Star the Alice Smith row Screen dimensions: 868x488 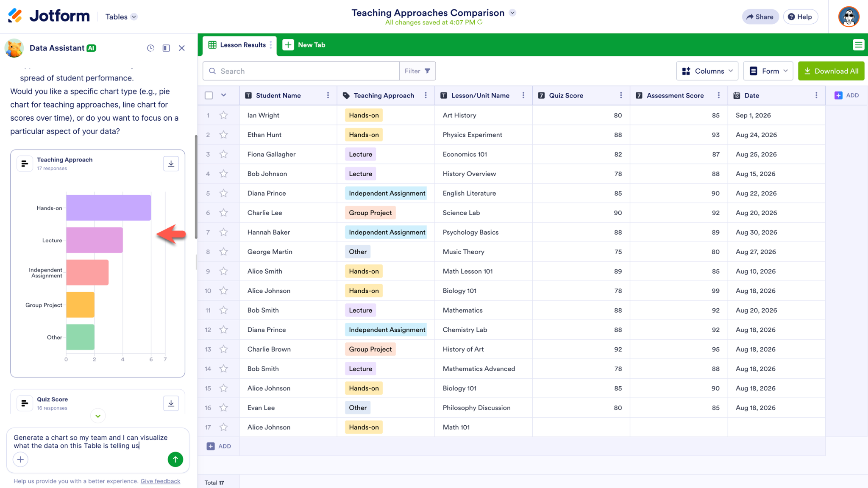point(223,271)
